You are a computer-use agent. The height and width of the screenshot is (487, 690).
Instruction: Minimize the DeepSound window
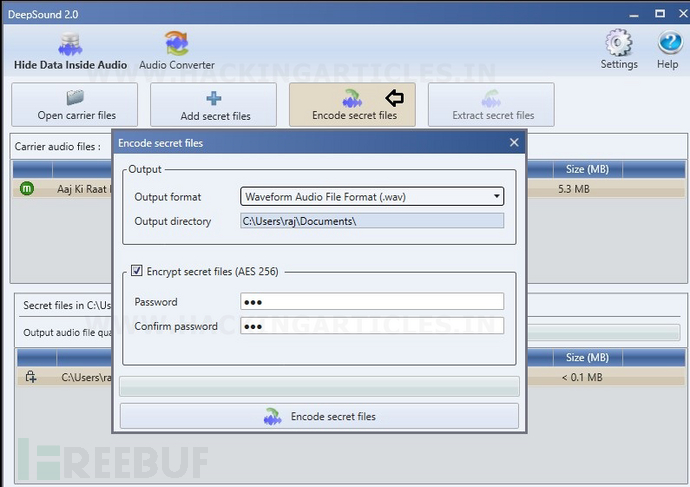pos(634,15)
